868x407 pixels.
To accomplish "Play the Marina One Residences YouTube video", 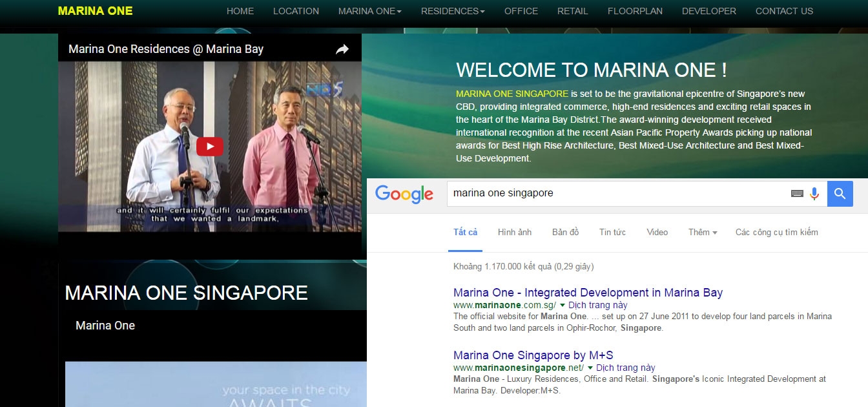I will [210, 147].
